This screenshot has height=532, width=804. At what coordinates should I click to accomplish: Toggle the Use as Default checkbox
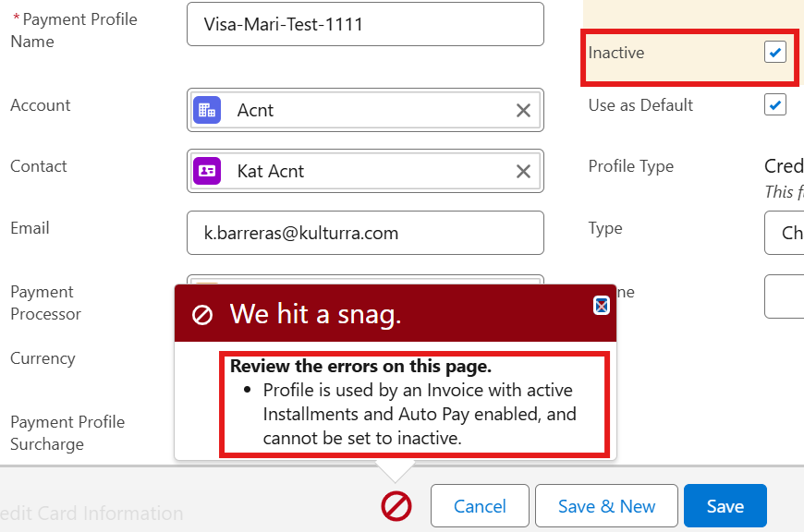tap(774, 105)
